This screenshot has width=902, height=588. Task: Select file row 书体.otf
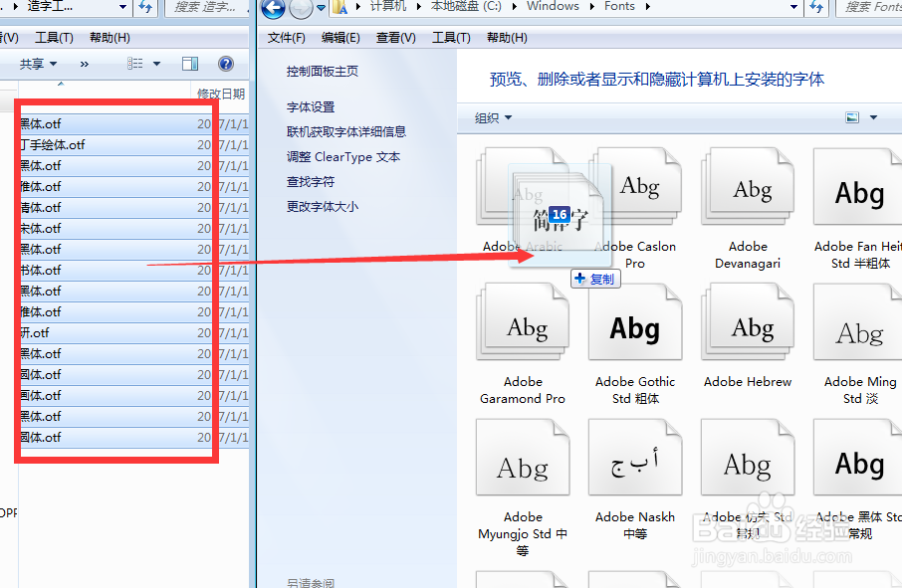click(x=133, y=271)
